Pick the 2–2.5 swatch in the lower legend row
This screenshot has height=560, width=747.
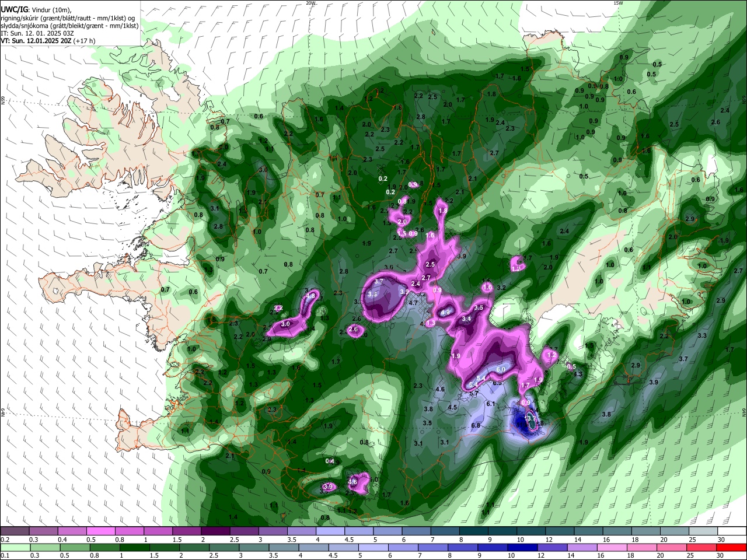click(x=194, y=547)
